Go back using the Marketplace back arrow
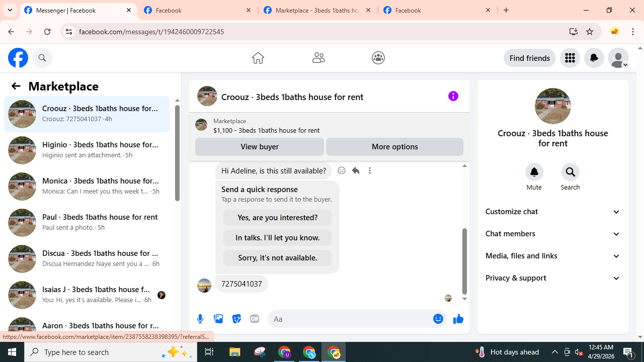The height and width of the screenshot is (362, 644). pyautogui.click(x=16, y=86)
